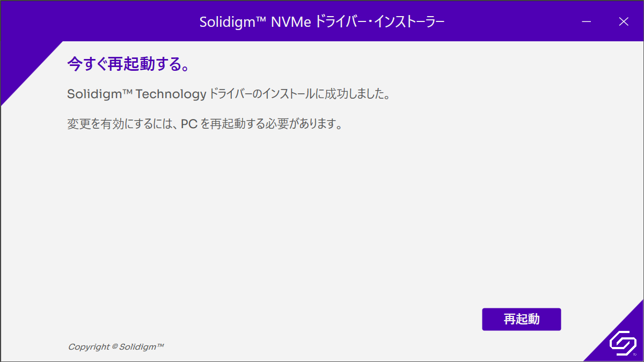Screen dimensions: 644x362
Task: Minimize the Solidigm installer window
Action: click(587, 21)
